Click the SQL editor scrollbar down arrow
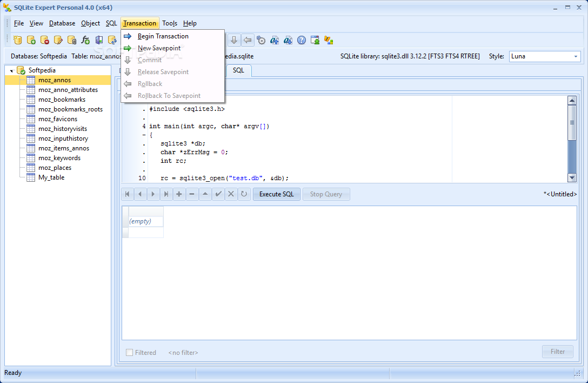The height and width of the screenshot is (383, 588). [572, 178]
